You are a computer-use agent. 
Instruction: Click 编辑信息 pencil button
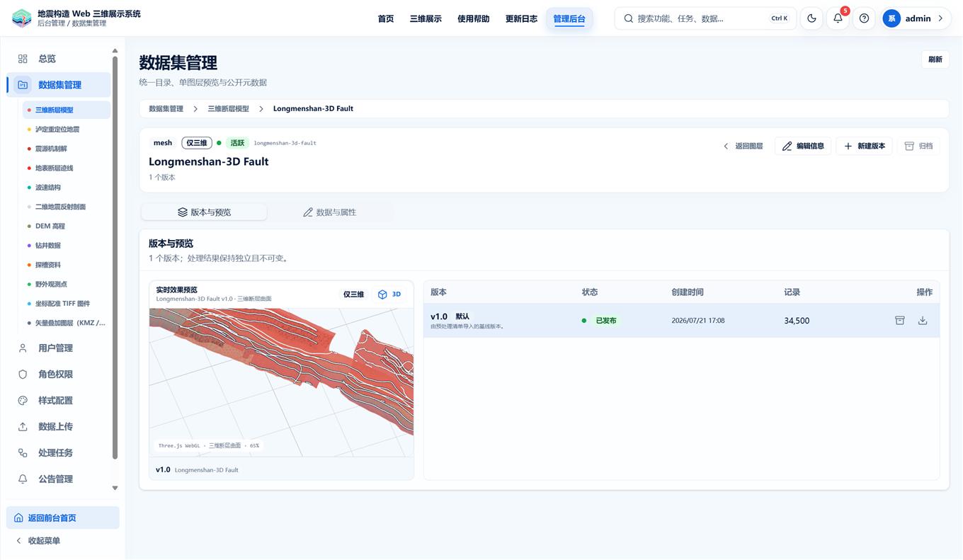click(x=803, y=146)
